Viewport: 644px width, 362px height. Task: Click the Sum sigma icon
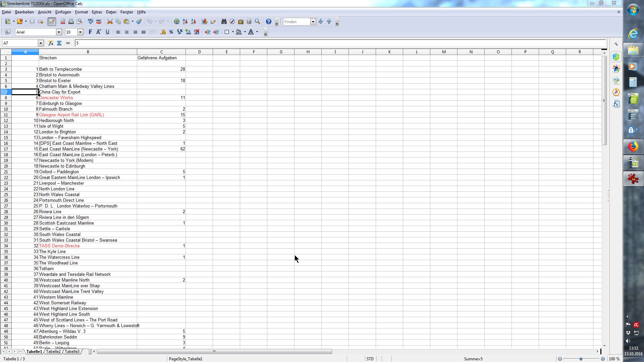[59, 43]
